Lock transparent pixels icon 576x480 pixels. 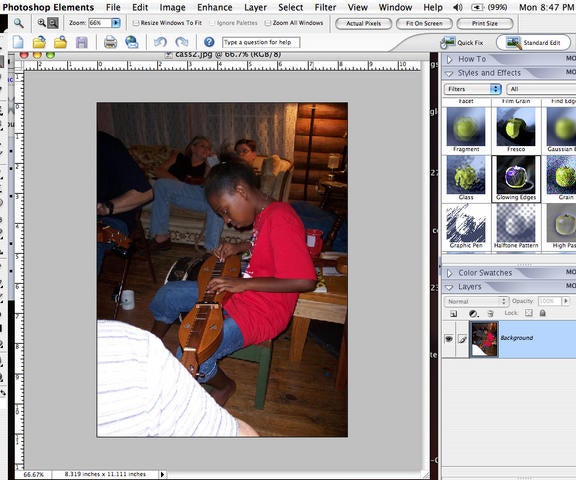[528, 313]
